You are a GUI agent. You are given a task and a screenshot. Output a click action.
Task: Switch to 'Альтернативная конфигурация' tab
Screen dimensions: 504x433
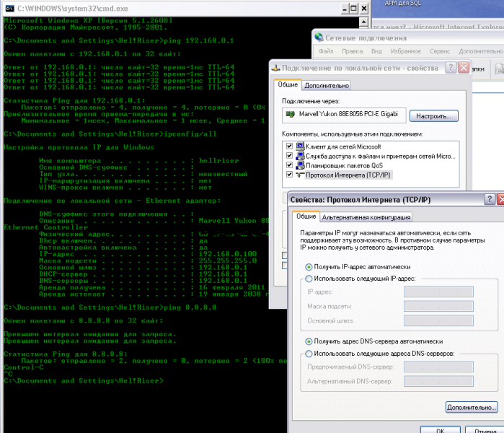coord(366,217)
